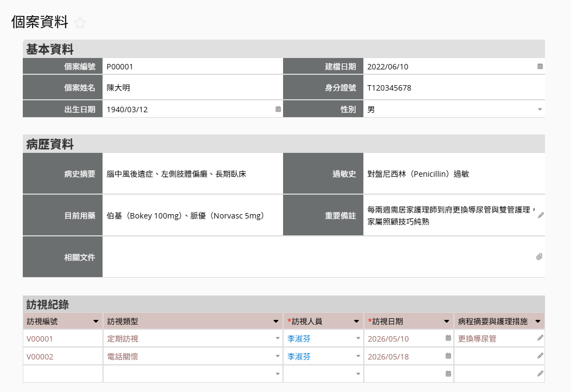Click the pencil icon in the empty visit row

(x=541, y=374)
